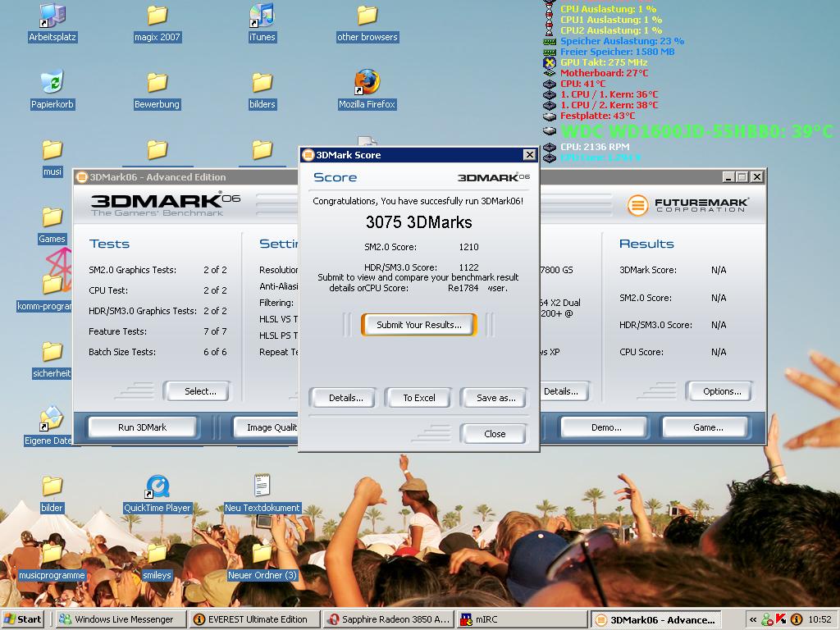Image resolution: width=840 pixels, height=630 pixels.
Task: Click the Kaspersky tray icon
Action: (781, 619)
